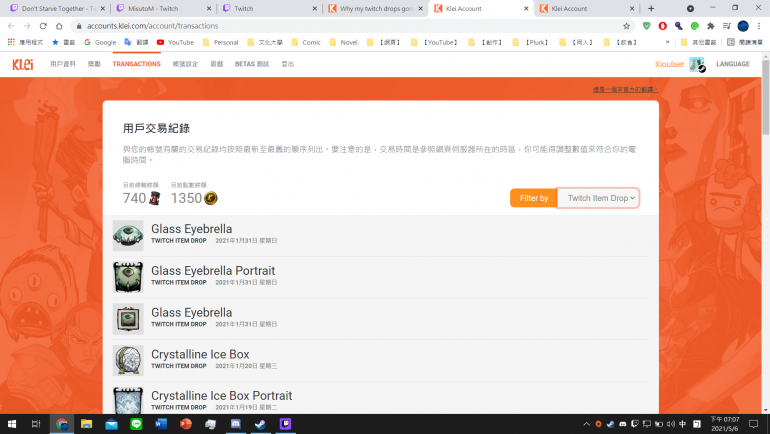Screen dimensions: 770x434
Task: Open Crystalline Ice Box item thumbnail
Action: pos(128,360)
